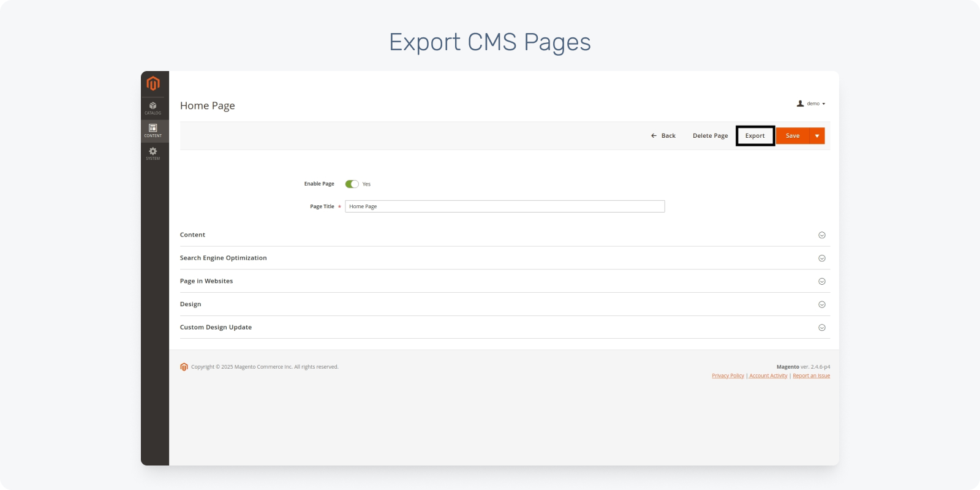The image size is (980, 490).
Task: Expand the Search Engine Optimization section
Action: [x=822, y=258]
